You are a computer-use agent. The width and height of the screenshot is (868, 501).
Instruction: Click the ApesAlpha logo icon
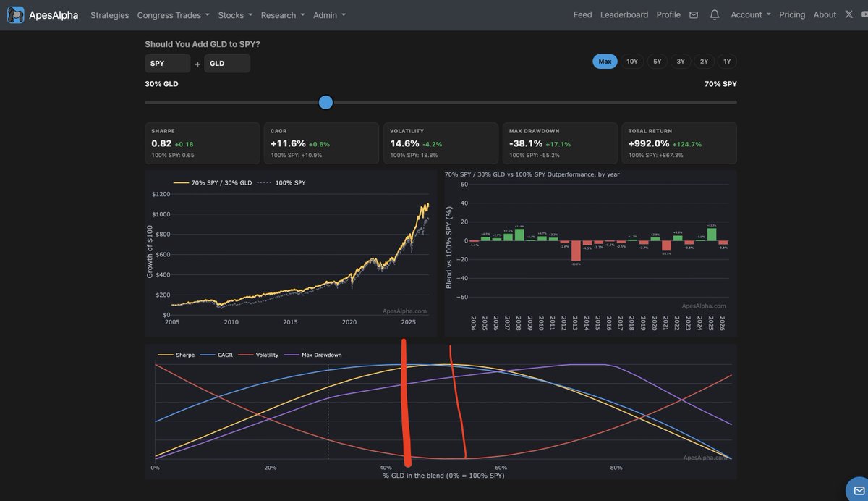15,14
